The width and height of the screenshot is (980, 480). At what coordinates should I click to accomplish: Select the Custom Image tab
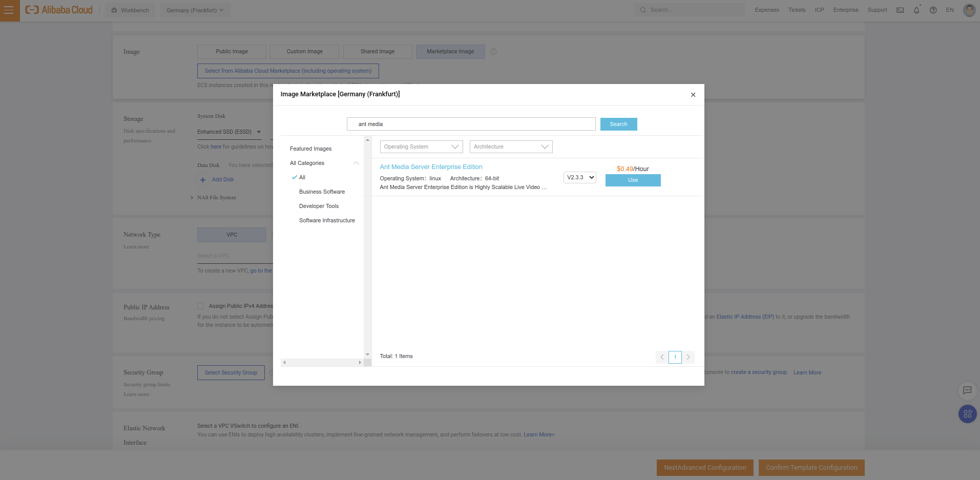tap(304, 51)
